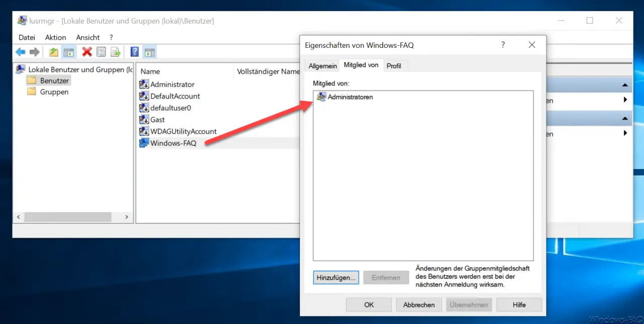Click the horizontal scrollbar thumb under the tree
This screenshot has width=644, height=324.
click(67, 217)
